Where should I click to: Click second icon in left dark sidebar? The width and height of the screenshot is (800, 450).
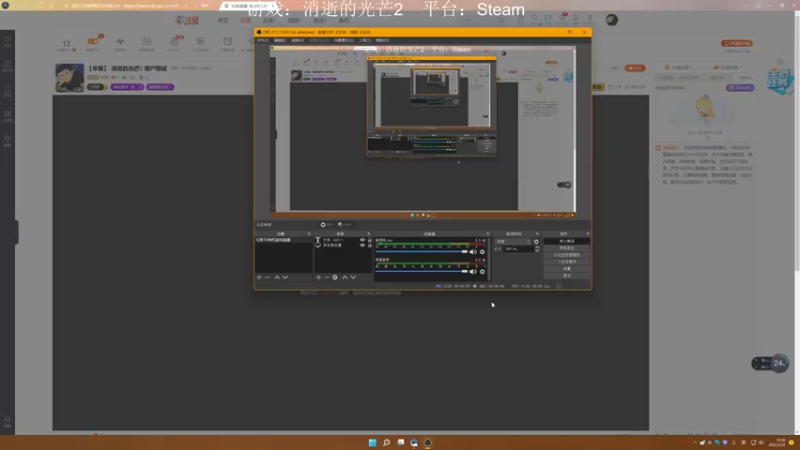[x=7, y=66]
